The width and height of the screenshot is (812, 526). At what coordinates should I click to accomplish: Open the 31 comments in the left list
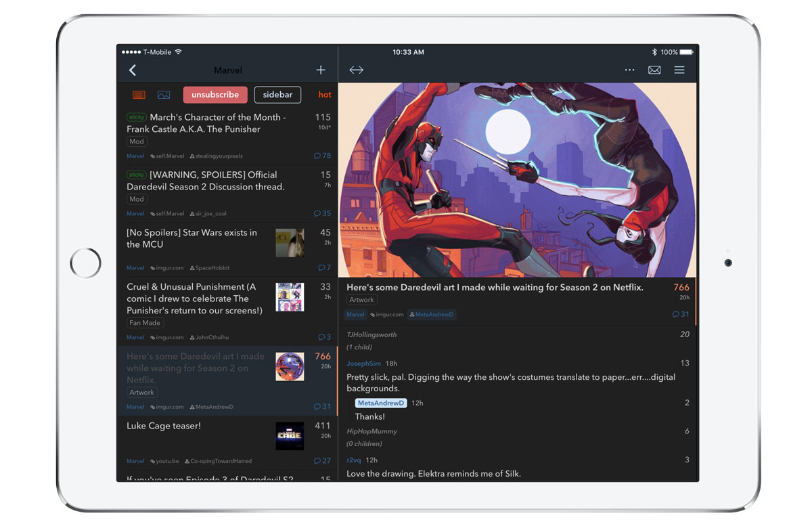coord(323,407)
